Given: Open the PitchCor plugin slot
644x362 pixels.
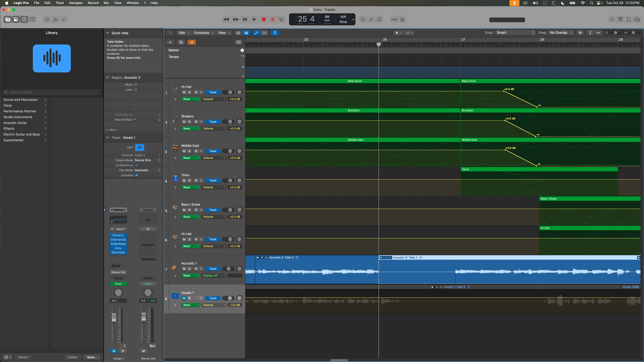Looking at the screenshot, I should tap(118, 235).
